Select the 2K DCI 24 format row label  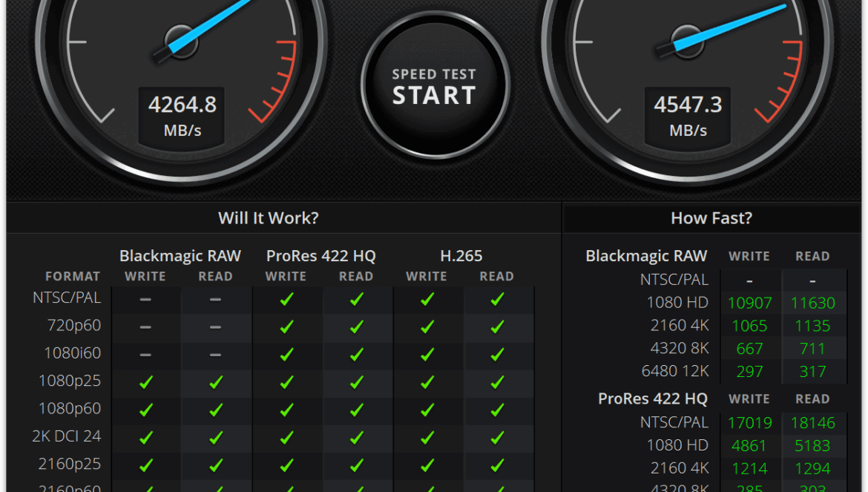67,436
